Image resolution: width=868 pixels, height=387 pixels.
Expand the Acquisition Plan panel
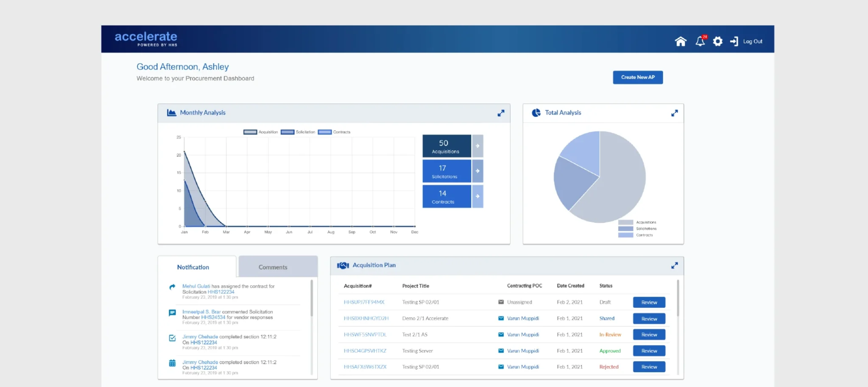pos(674,265)
